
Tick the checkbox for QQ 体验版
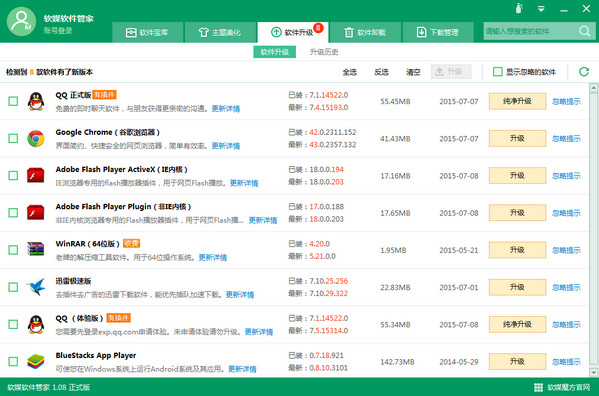(x=13, y=324)
